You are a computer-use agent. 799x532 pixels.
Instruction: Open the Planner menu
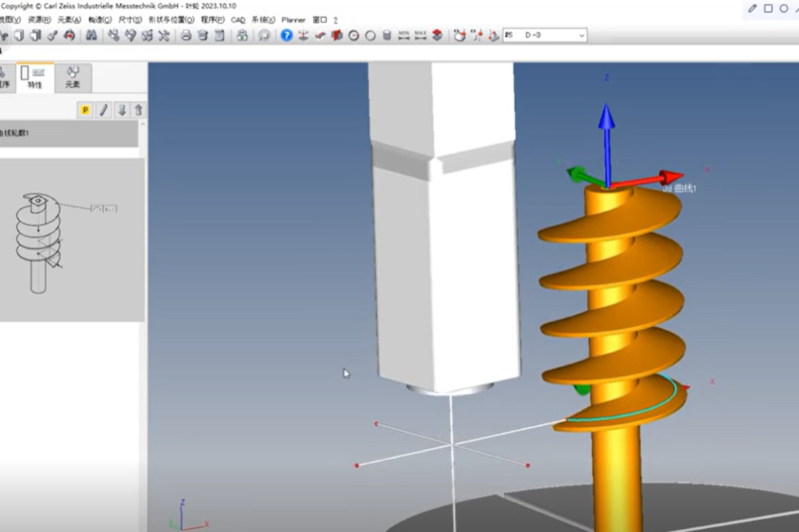293,20
